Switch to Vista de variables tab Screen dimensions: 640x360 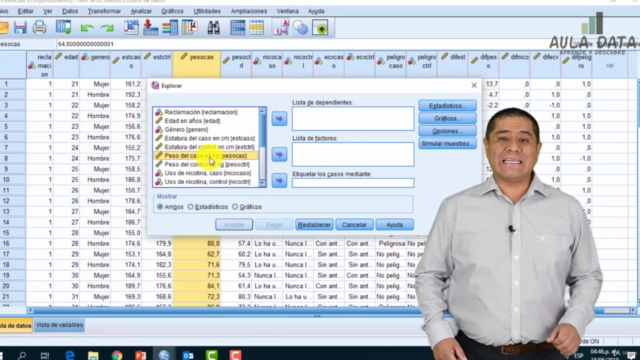[59, 325]
